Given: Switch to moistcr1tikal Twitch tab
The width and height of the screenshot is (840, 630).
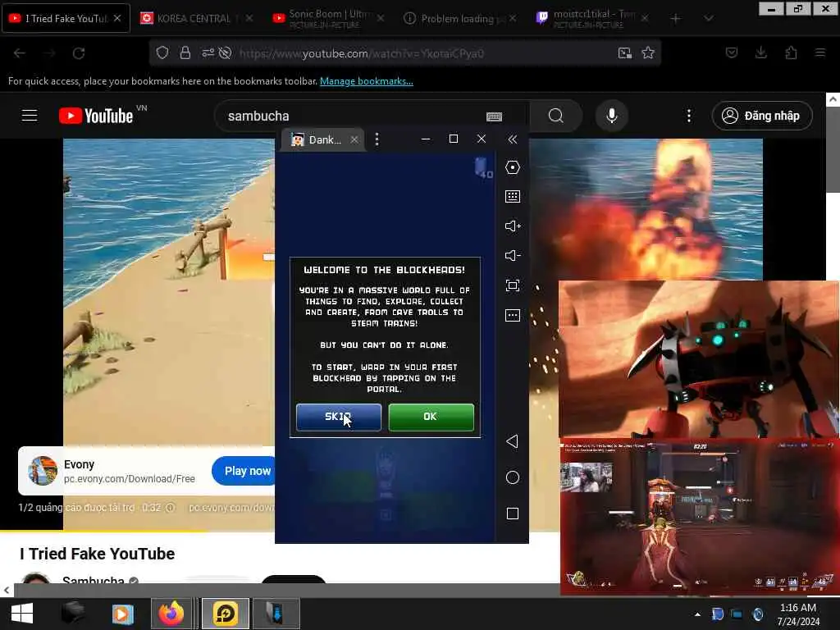Looking at the screenshot, I should click(x=592, y=18).
